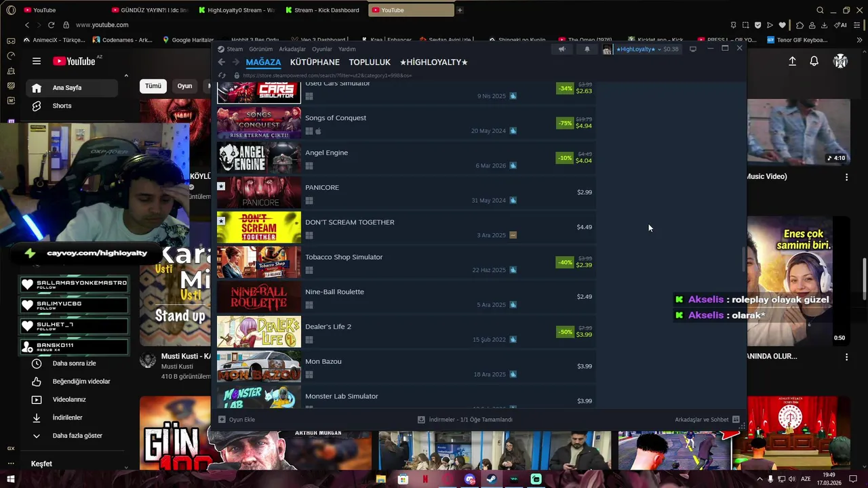
Task: Open the Nine-Ball Roulette game thumbnail
Action: 259,297
